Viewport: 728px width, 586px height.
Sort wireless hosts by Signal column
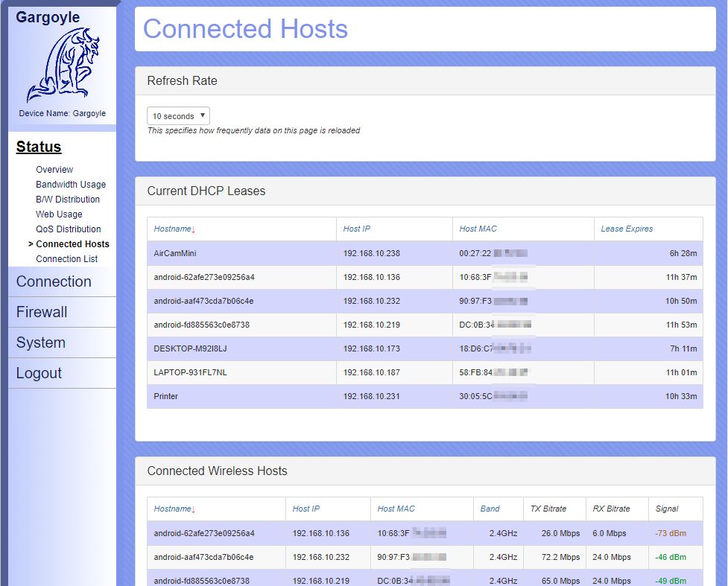[667, 509]
